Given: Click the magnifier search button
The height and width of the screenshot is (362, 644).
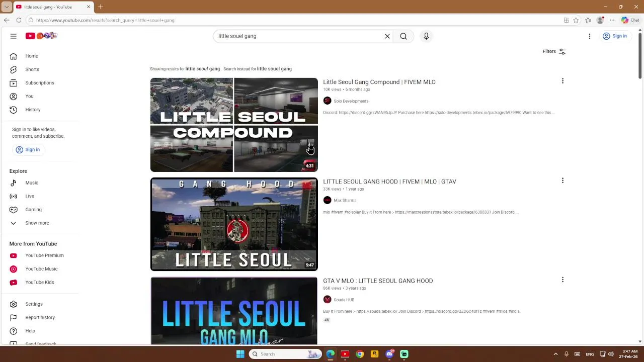Looking at the screenshot, I should tap(404, 36).
